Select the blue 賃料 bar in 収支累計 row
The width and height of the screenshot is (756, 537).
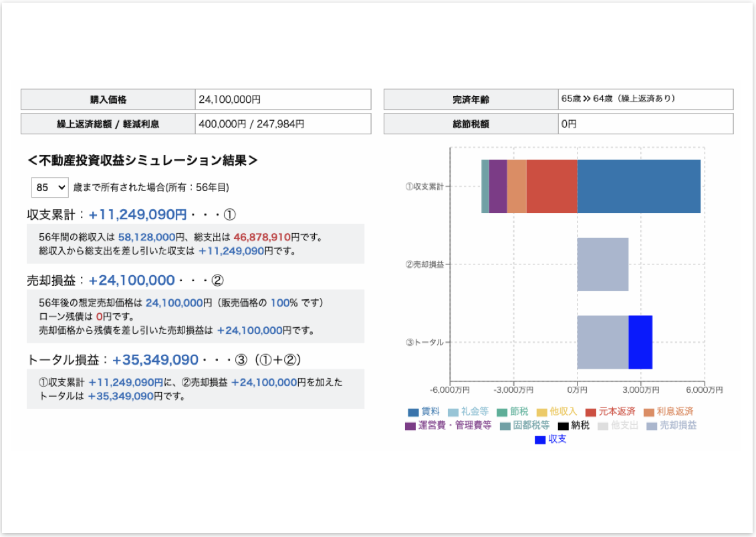(x=638, y=186)
